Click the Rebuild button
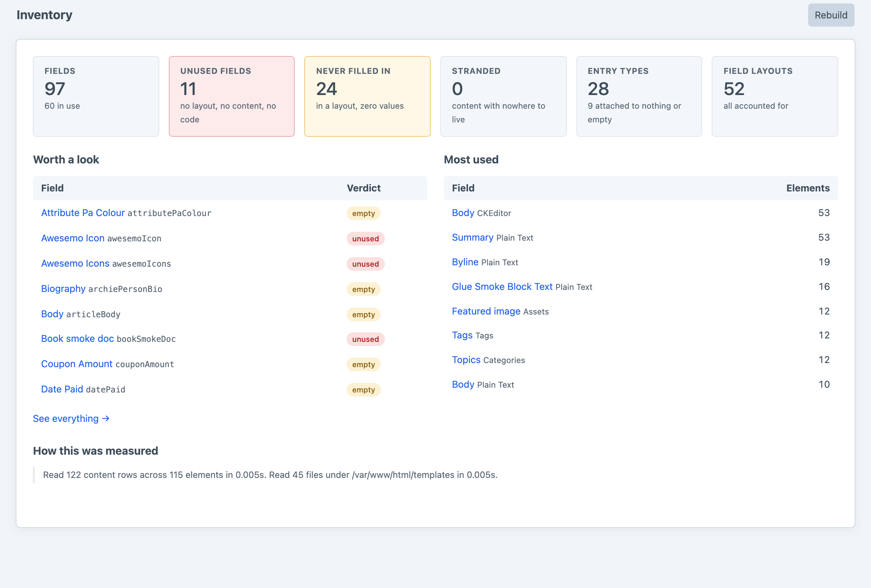The height and width of the screenshot is (588, 871). tap(831, 15)
